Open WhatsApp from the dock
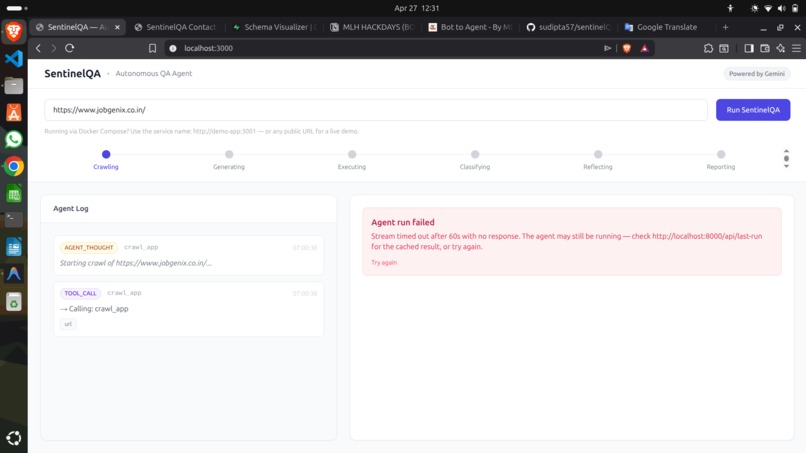The image size is (806, 453). pyautogui.click(x=14, y=139)
